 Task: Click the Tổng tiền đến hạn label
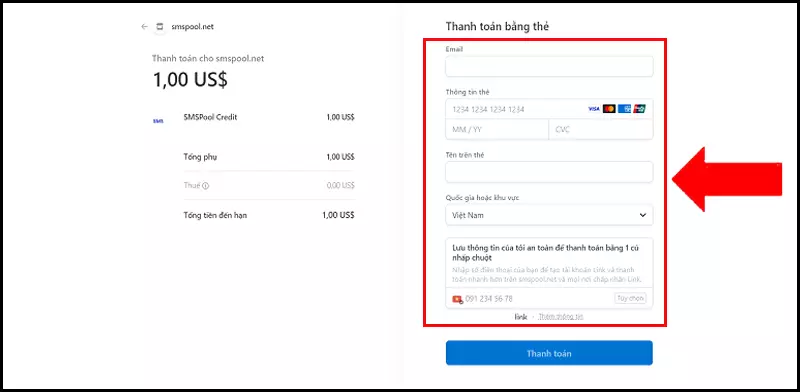(215, 215)
